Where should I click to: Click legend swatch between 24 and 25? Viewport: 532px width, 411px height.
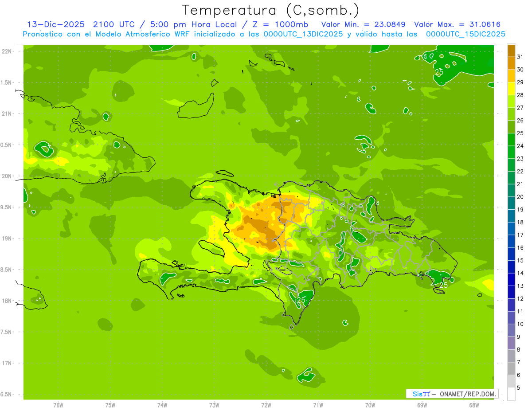[511, 140]
